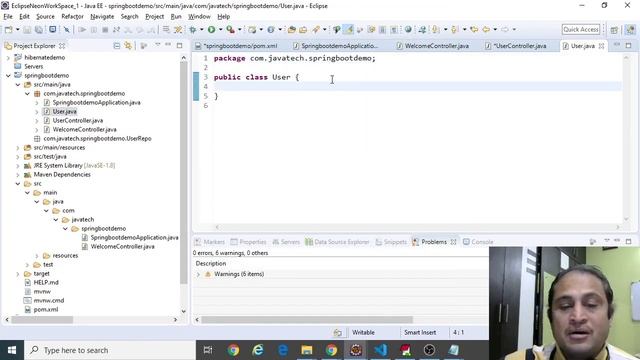Click the Run Last Tool icon

[231, 29]
